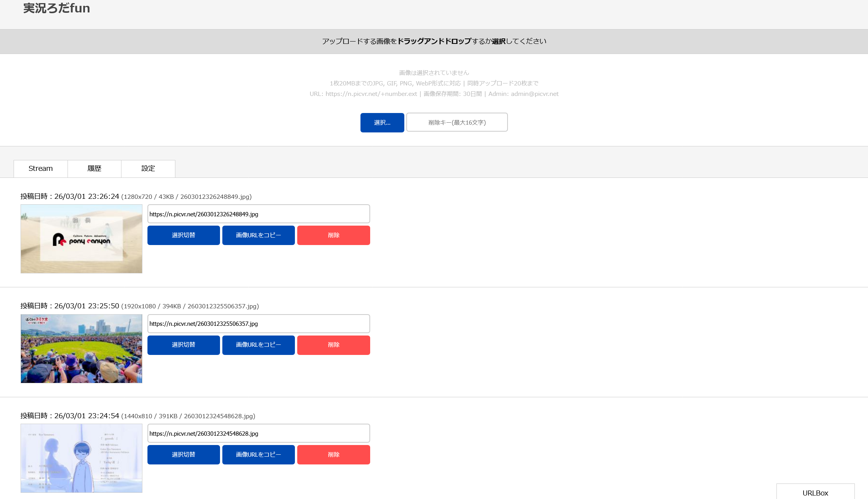The image size is (868, 499).
Task: Expand the URLBox panel
Action: pos(815,492)
